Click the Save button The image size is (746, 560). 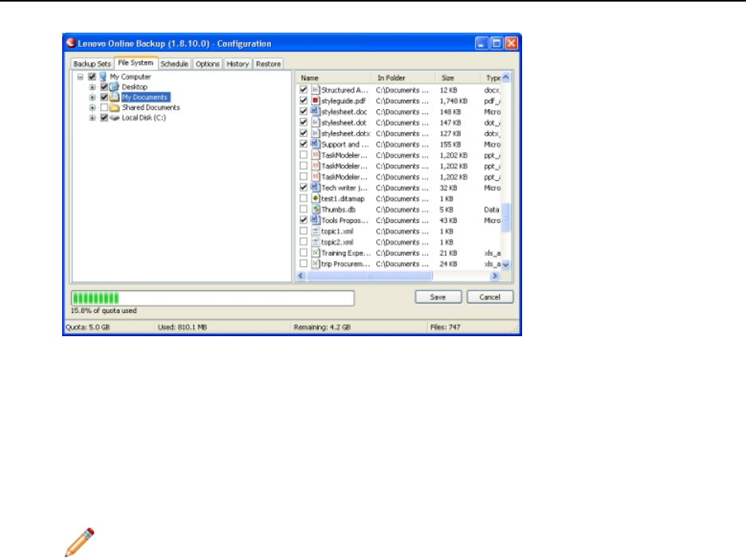pos(438,297)
